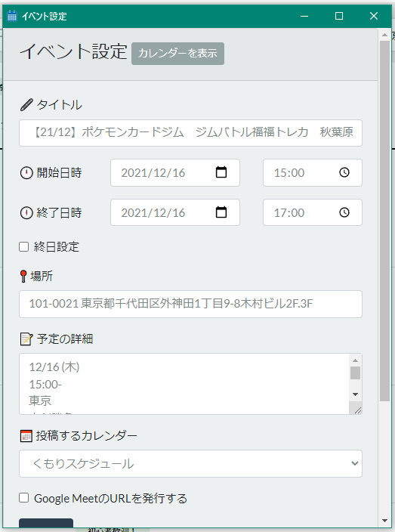Click the start date field 2021/12/16
This screenshot has height=532, width=395.
click(175, 173)
